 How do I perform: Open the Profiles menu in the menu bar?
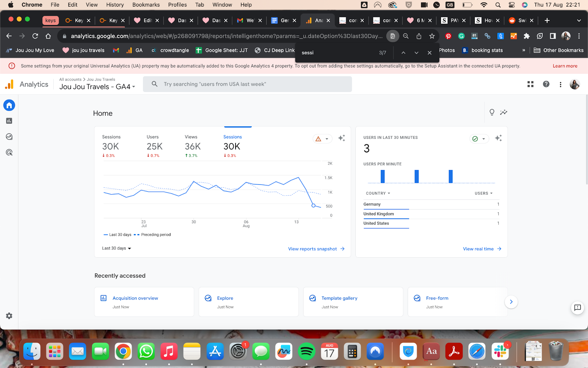178,5
